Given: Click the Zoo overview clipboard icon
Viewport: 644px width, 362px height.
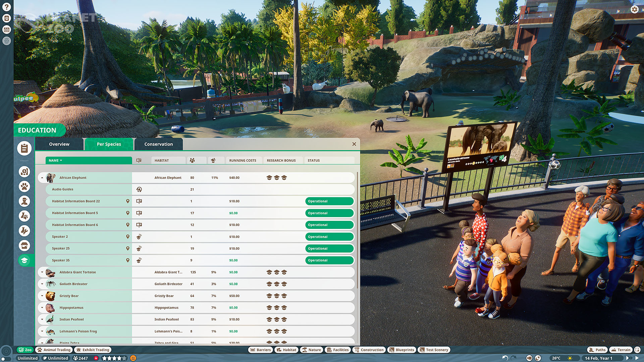Looking at the screenshot, I should click(x=24, y=148).
